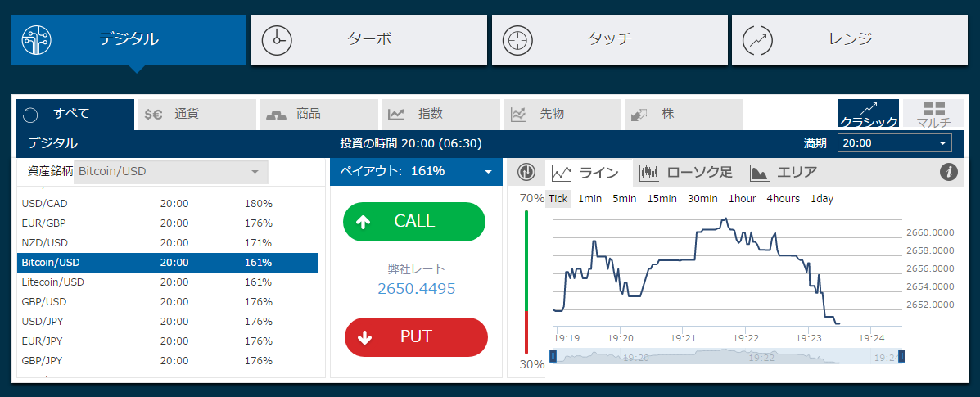The width and height of the screenshot is (980, 397).
Task: Select the 5min chart interval
Action: pyautogui.click(x=625, y=199)
